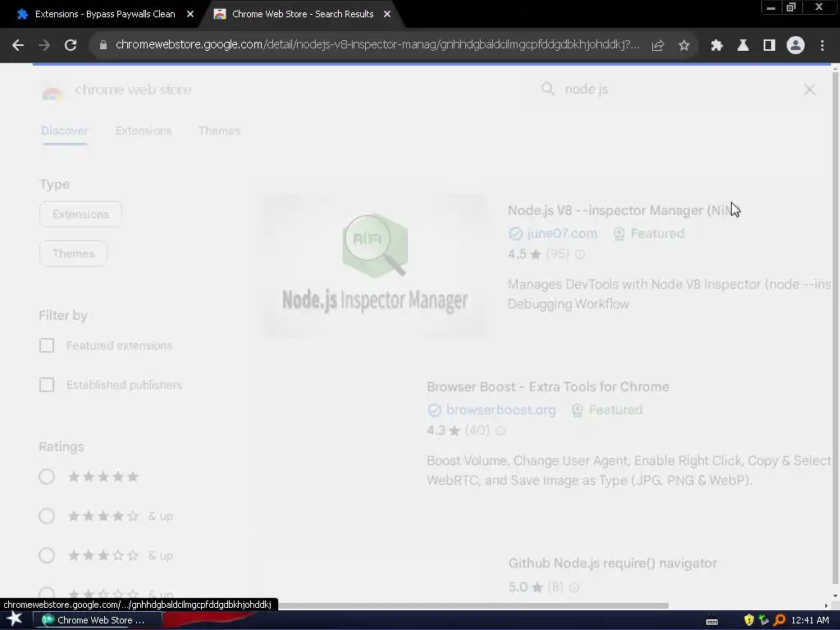Click the Chrome Web Store taskbar button
Viewport: 840px width, 630px height.
(x=98, y=620)
